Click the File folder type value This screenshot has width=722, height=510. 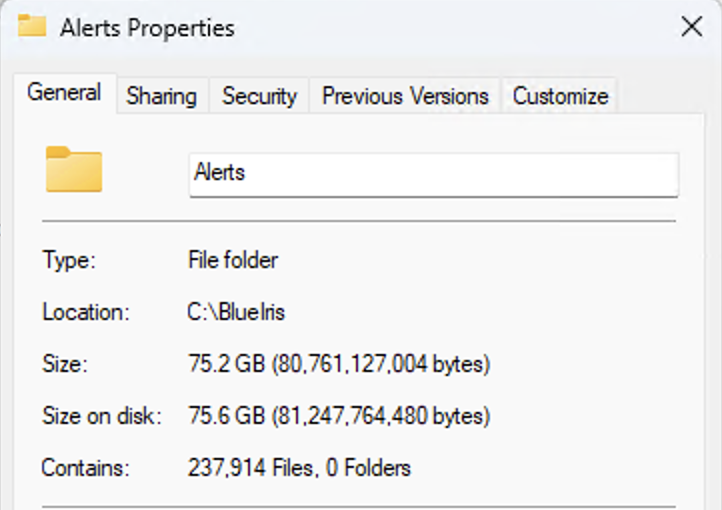[x=233, y=261]
